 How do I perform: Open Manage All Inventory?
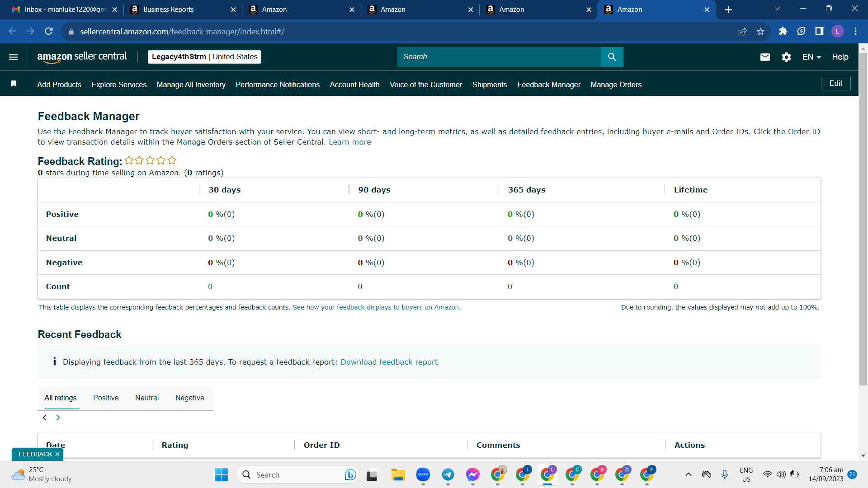[x=191, y=84]
